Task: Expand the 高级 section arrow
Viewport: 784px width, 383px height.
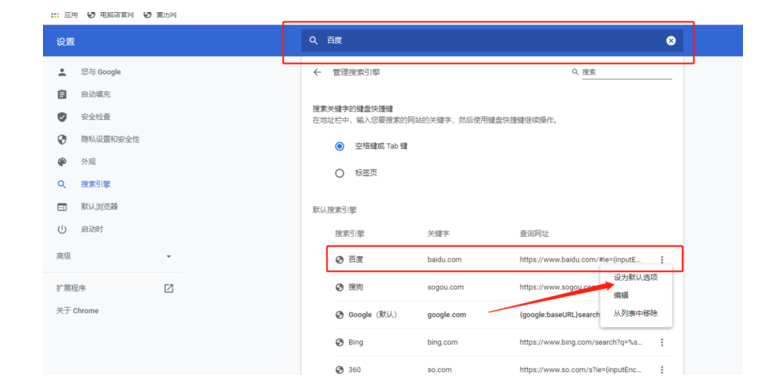Action: point(168,256)
